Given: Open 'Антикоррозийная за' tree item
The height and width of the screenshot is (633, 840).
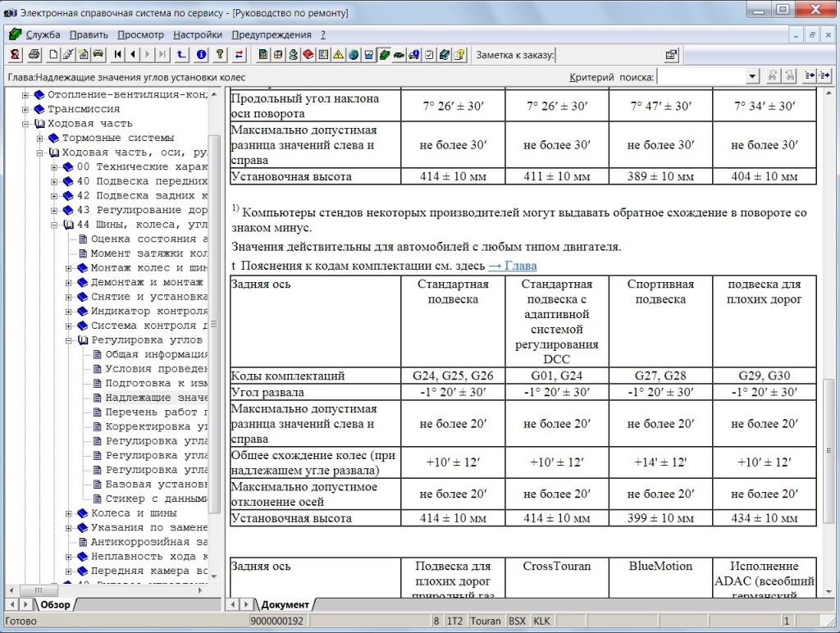Looking at the screenshot, I should click(149, 542).
